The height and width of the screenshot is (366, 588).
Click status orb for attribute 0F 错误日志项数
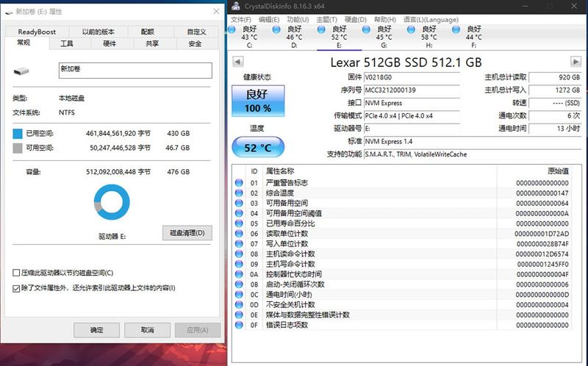point(239,325)
